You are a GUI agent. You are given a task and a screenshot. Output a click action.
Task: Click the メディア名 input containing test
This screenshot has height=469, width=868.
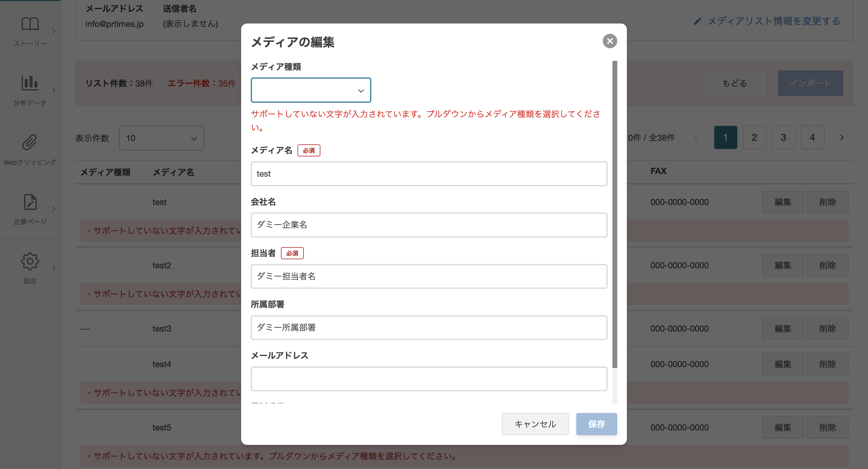(429, 174)
